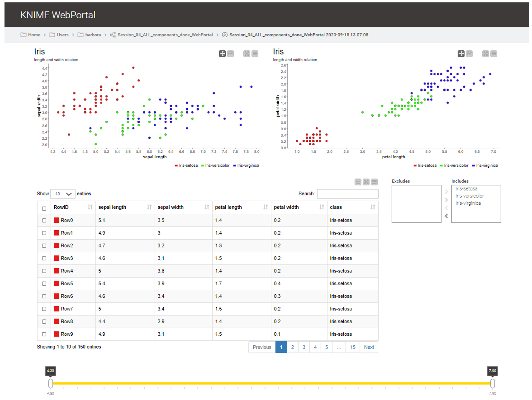Sort table by sepal length column
The image size is (532, 400).
pos(125,207)
